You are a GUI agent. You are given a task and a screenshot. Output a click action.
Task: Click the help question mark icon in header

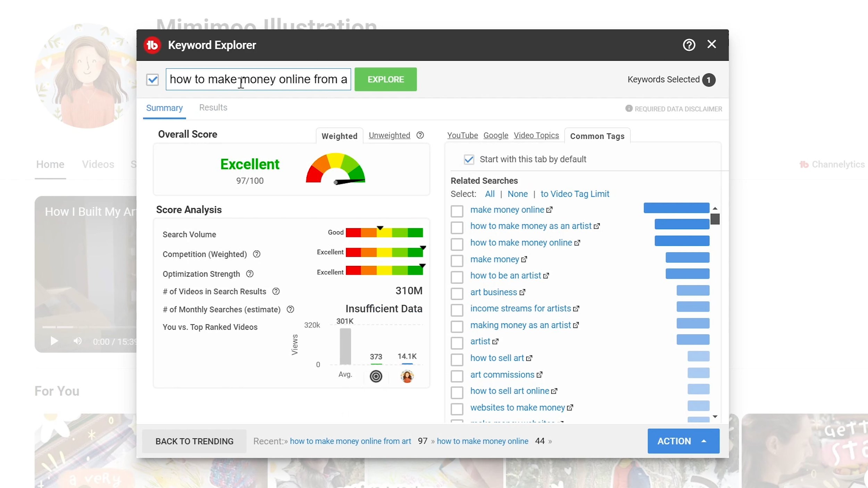tap(689, 45)
